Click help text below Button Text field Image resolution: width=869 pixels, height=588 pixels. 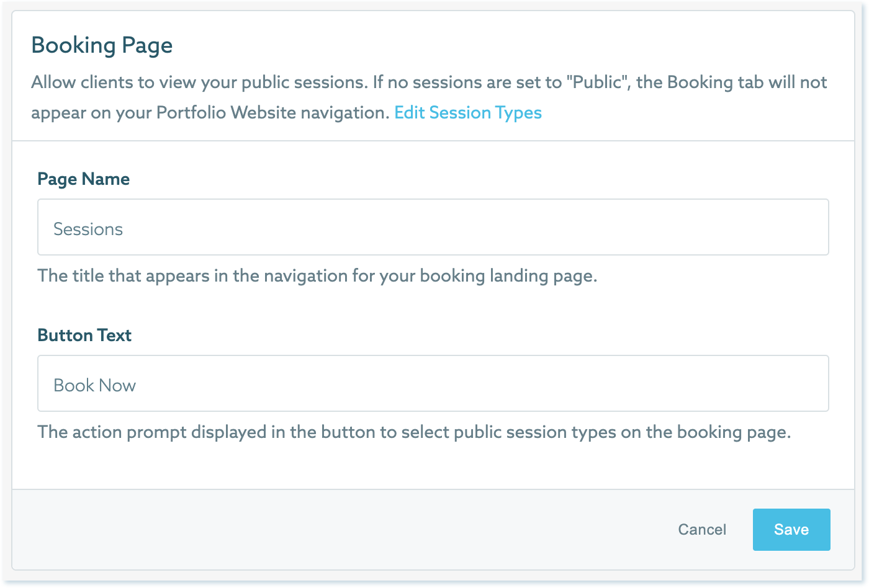point(413,432)
